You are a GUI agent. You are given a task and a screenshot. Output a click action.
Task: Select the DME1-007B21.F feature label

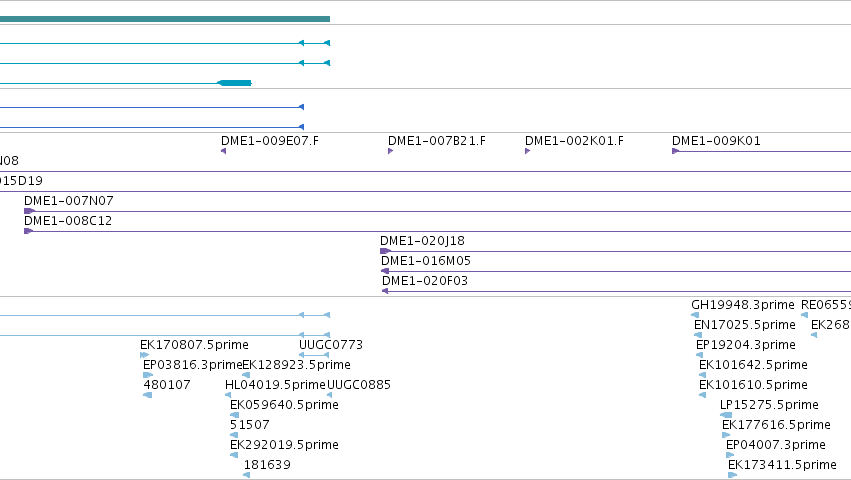pyautogui.click(x=437, y=141)
